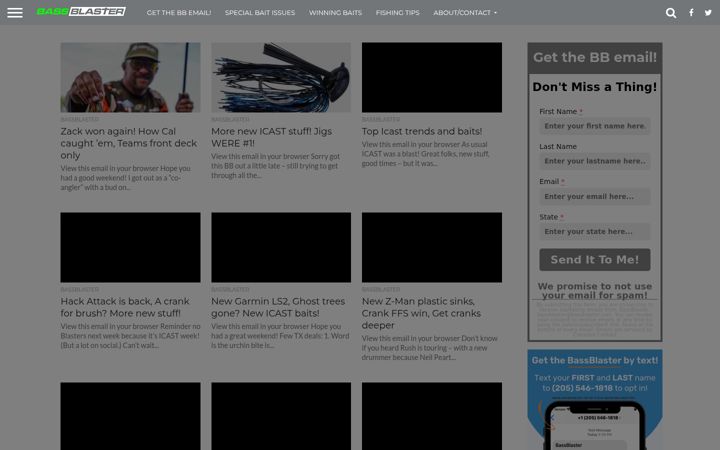Visit the Twitter page icon
Screen dimensions: 720x450
pos(708,13)
